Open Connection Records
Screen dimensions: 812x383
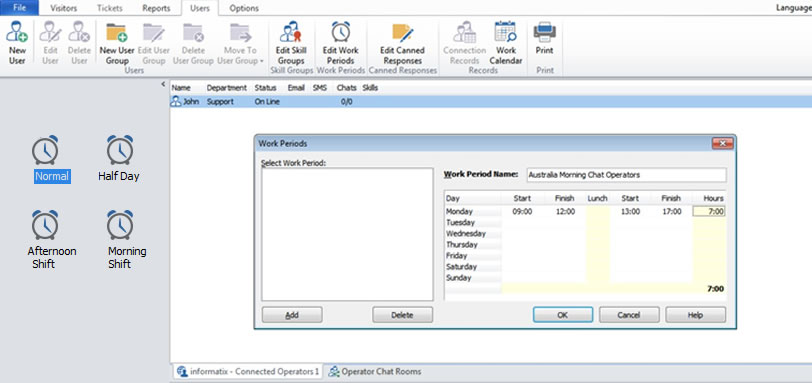465,43
